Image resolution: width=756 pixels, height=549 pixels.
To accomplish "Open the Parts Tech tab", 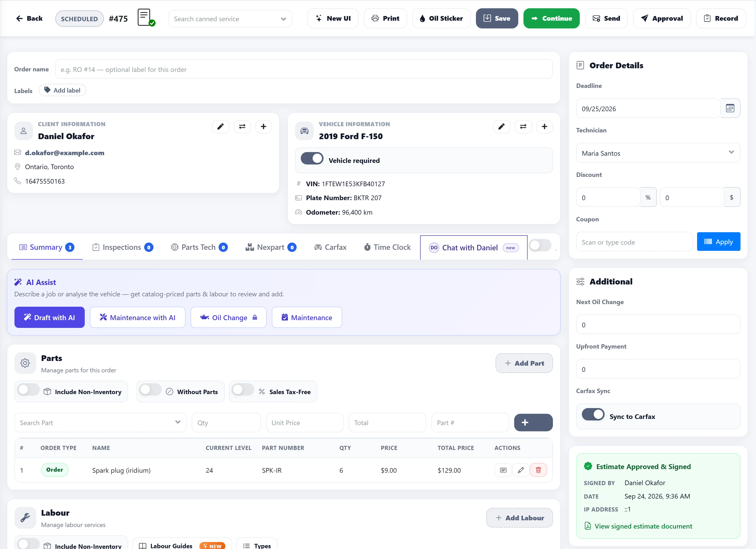I will (199, 247).
